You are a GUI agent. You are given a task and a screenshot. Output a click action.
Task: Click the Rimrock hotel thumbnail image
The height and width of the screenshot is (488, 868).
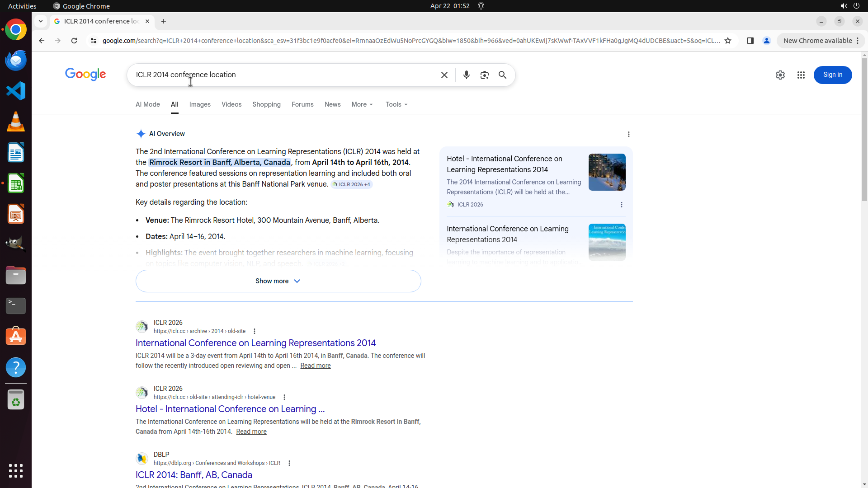click(x=607, y=172)
